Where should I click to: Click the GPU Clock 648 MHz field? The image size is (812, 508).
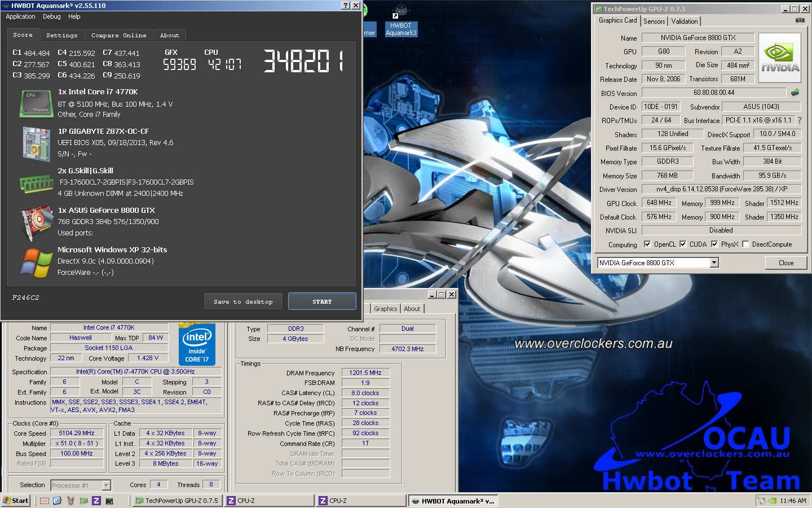(x=659, y=203)
